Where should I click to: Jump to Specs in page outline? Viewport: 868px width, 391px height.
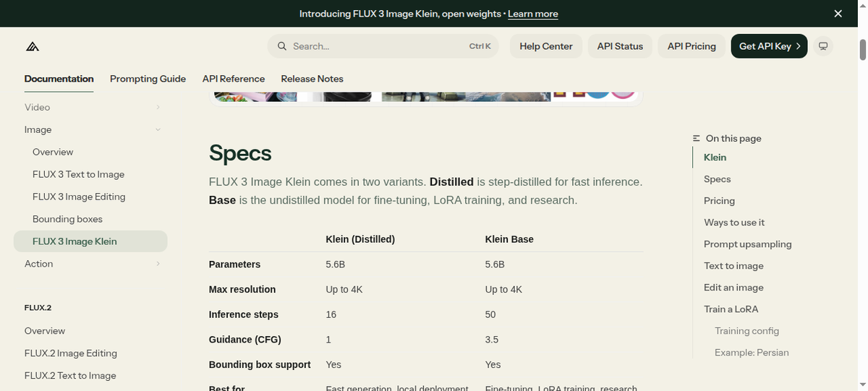click(717, 179)
